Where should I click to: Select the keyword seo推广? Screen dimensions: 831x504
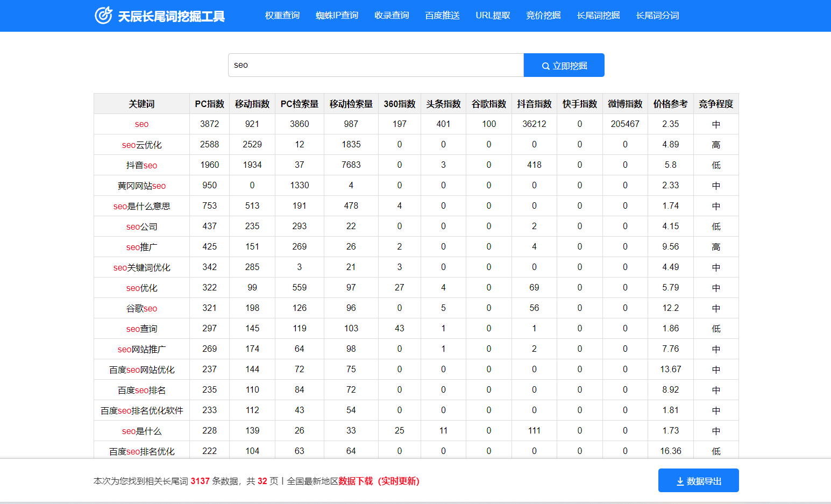click(x=141, y=247)
